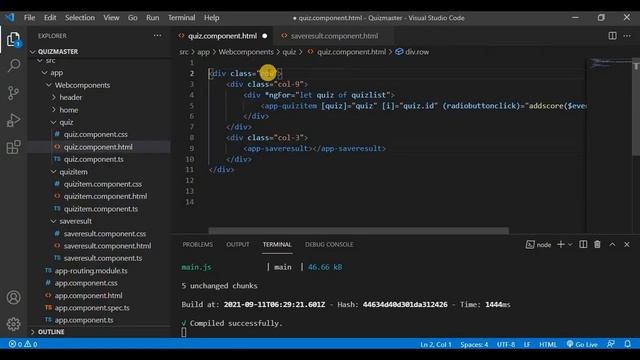The height and width of the screenshot is (360, 640).
Task: Open the File menu
Action: pos(29,18)
